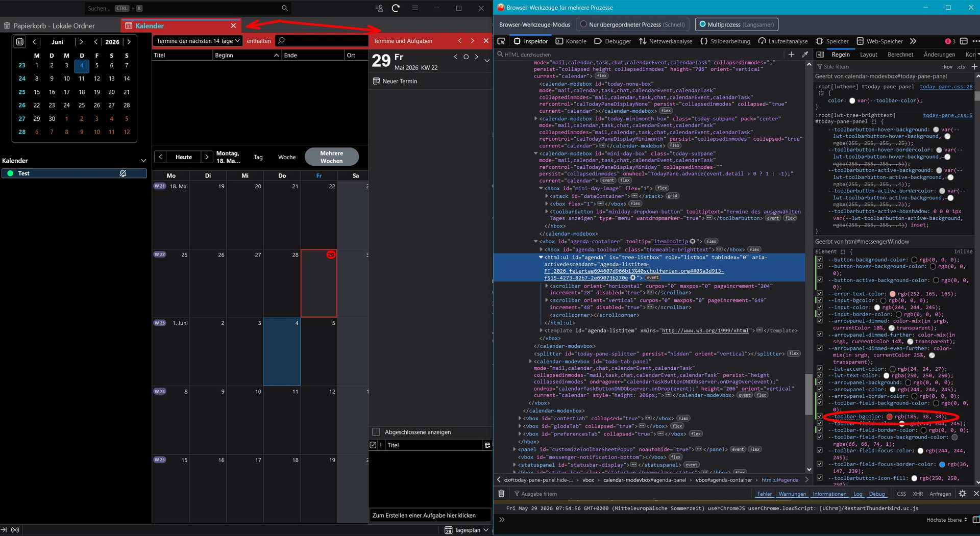The image size is (980, 536).
Task: Click the restart/reload icon in Thunderbird toolbar
Action: point(396,8)
